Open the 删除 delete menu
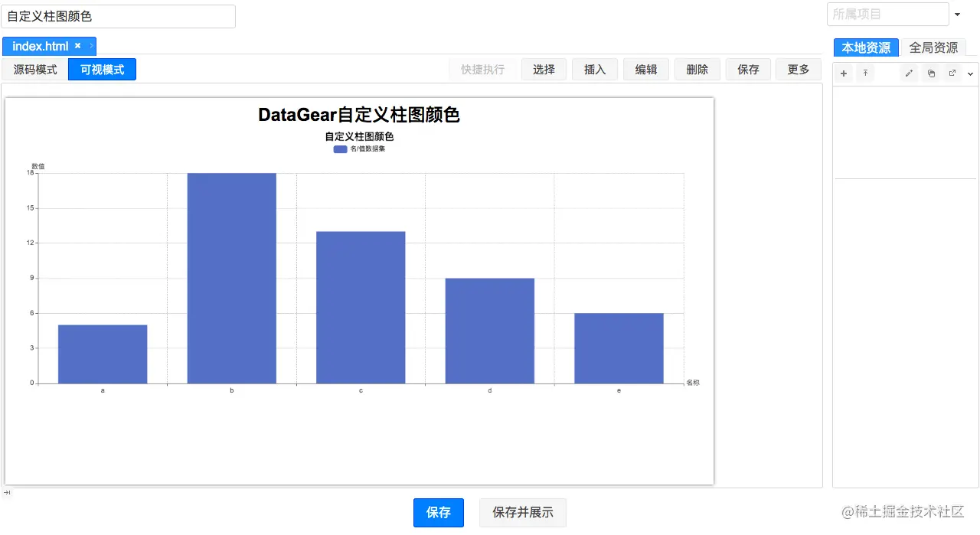 pos(697,70)
